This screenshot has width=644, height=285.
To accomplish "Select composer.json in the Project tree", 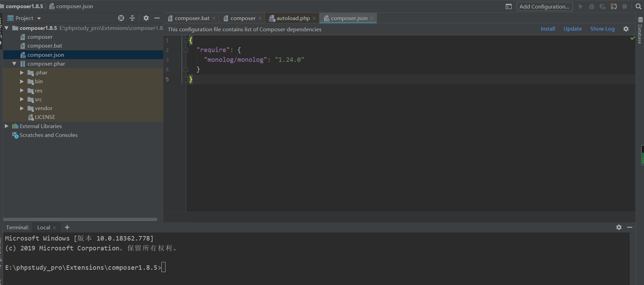I will [x=46, y=55].
